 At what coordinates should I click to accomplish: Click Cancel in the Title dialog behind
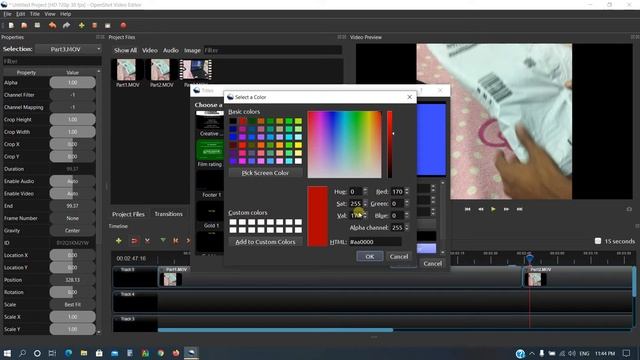pos(432,263)
